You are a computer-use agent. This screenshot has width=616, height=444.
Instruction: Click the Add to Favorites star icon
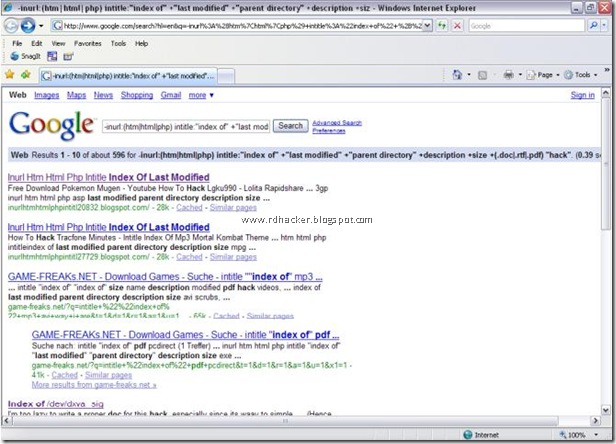coord(26,74)
